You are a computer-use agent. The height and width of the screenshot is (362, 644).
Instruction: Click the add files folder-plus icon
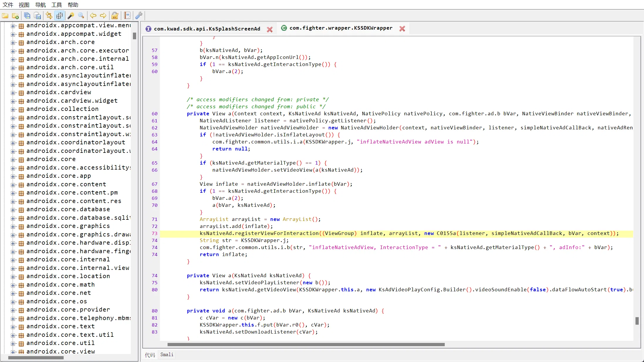coord(15,16)
